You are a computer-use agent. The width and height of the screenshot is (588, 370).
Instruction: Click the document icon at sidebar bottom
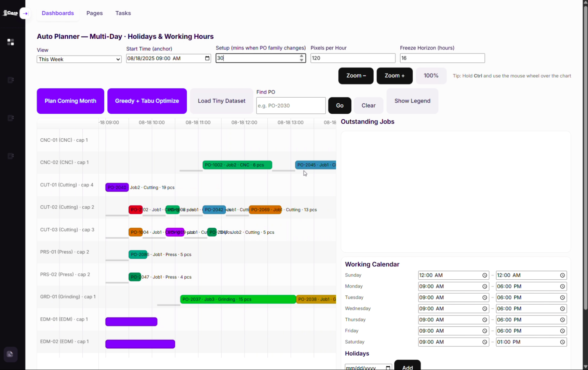click(10, 354)
